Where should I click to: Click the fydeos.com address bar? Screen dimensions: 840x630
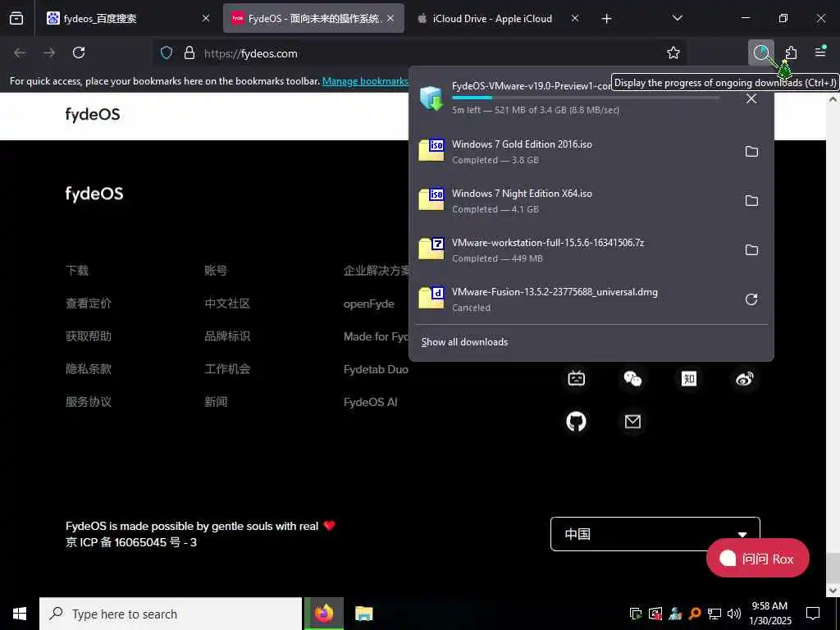[x=421, y=53]
